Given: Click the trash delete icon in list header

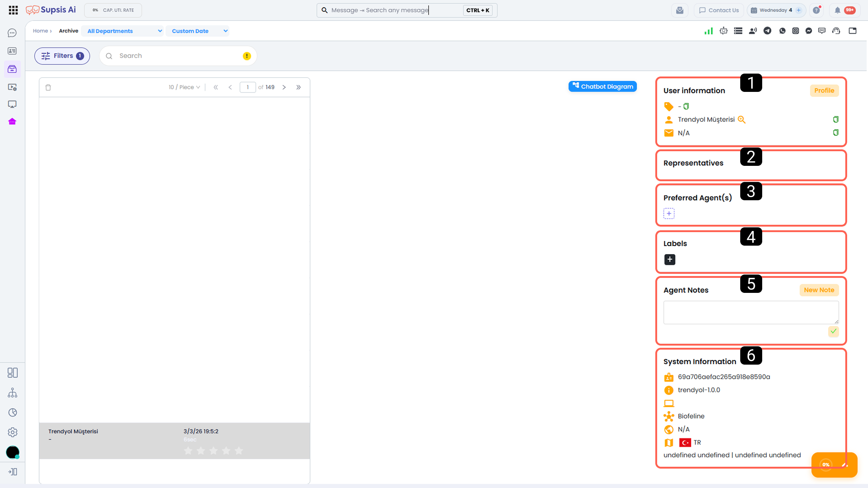Looking at the screenshot, I should point(48,87).
